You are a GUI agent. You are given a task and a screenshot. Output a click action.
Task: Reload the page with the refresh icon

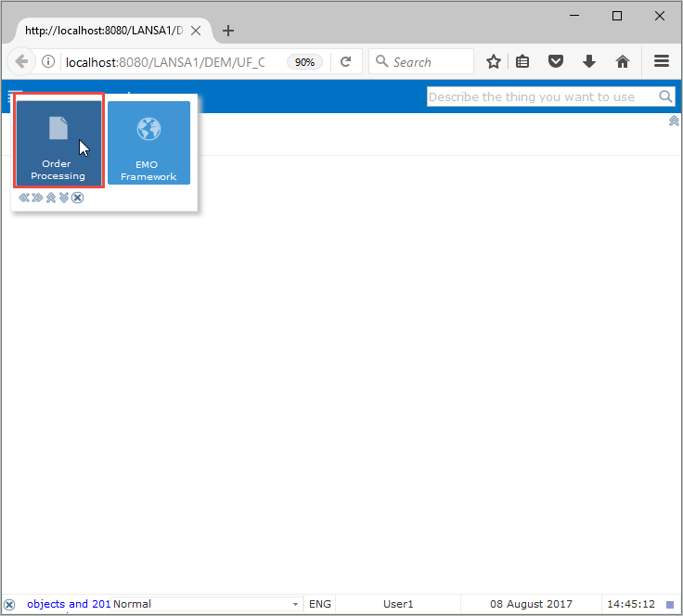346,62
